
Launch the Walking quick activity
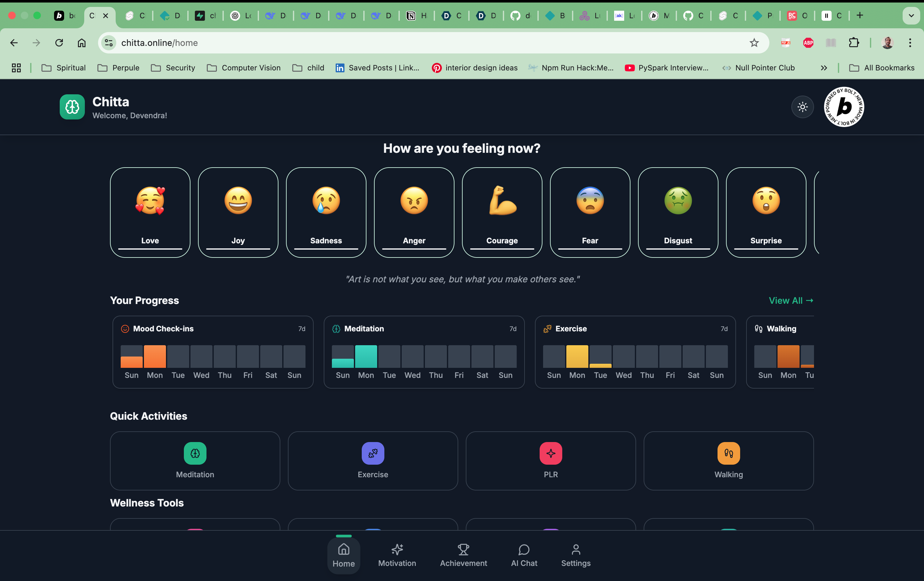[728, 461]
